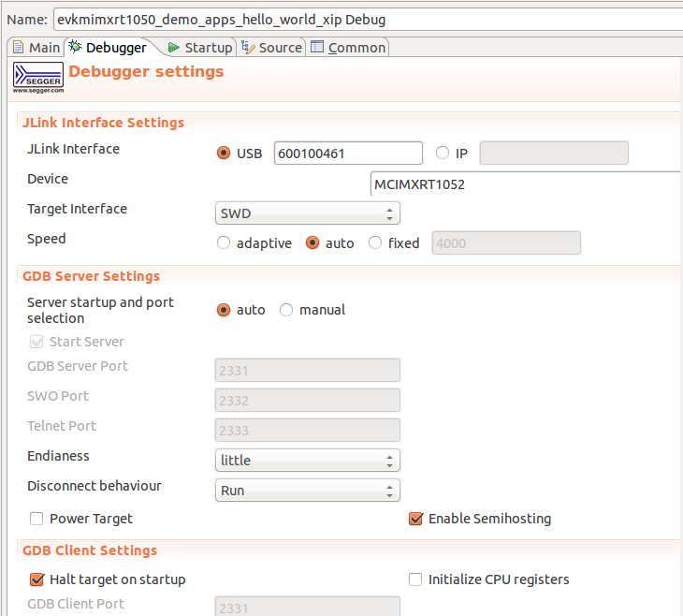
Task: Click the SEGGER logo icon
Action: click(x=38, y=78)
